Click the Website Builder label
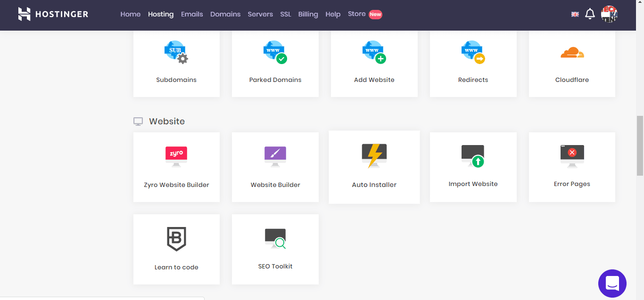 pyautogui.click(x=275, y=185)
